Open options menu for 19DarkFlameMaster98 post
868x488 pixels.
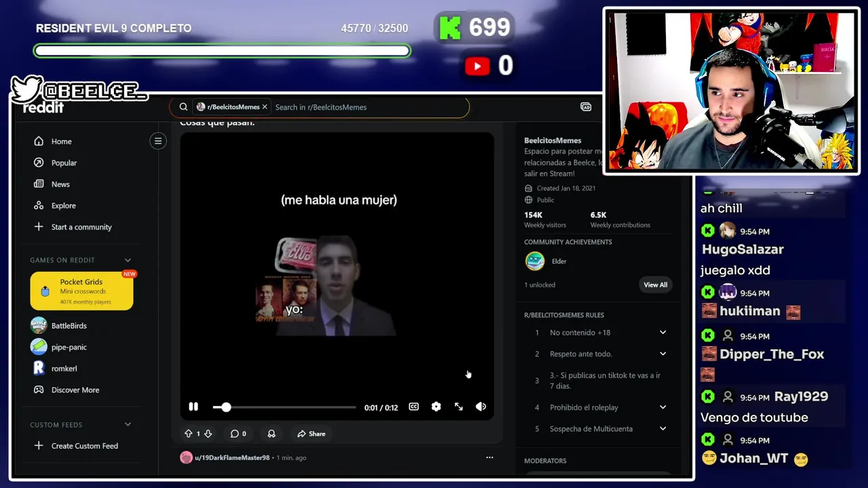point(490,457)
